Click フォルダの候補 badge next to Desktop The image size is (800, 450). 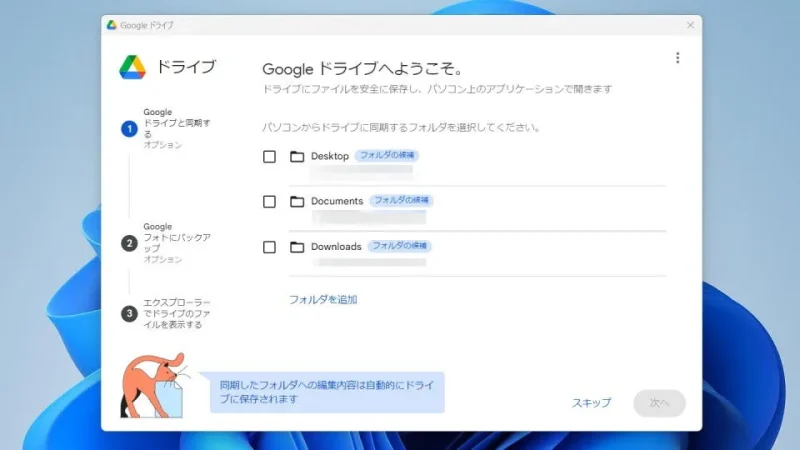pyautogui.click(x=387, y=156)
